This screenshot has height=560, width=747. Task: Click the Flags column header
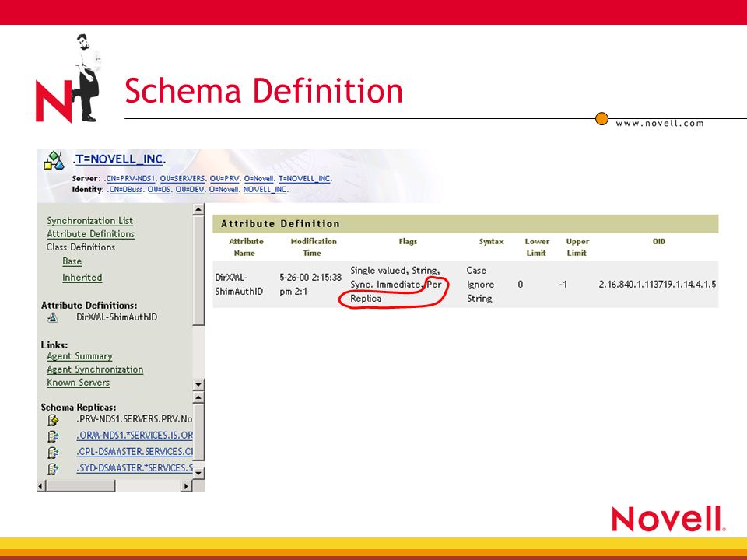click(x=408, y=241)
